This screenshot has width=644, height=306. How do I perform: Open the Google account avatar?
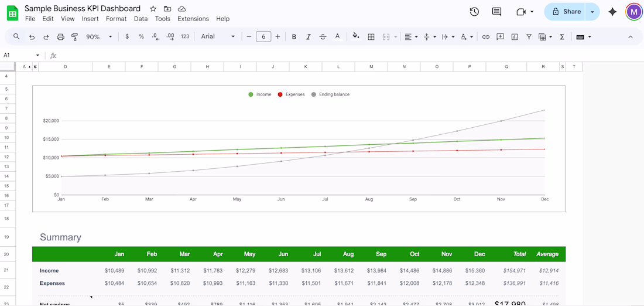(x=633, y=12)
